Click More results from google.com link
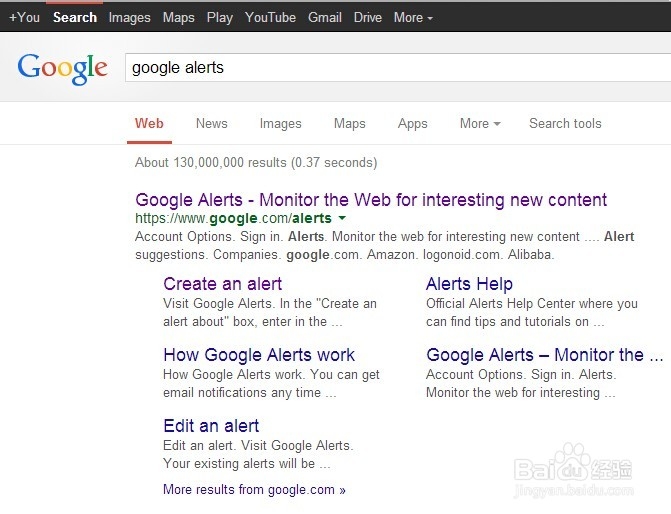The height and width of the screenshot is (514, 671). [x=254, y=490]
